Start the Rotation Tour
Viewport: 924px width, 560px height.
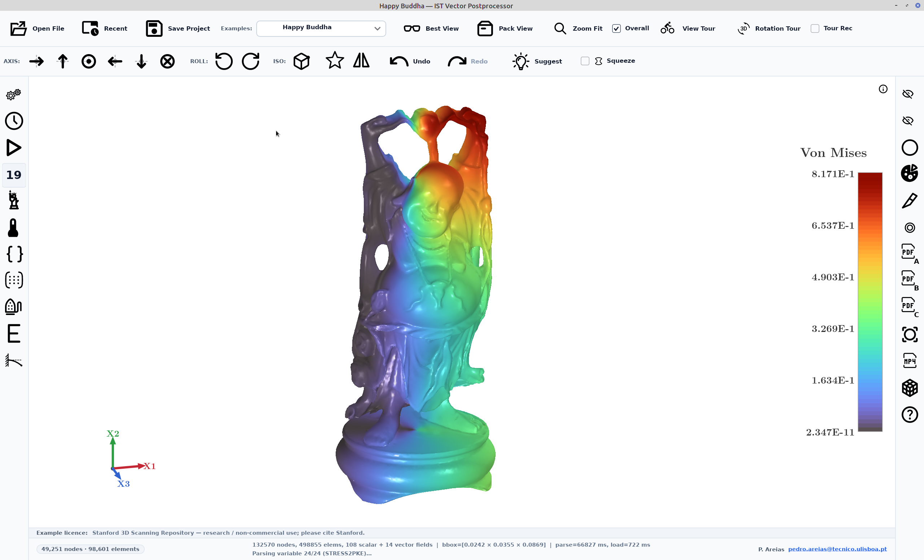[769, 29]
